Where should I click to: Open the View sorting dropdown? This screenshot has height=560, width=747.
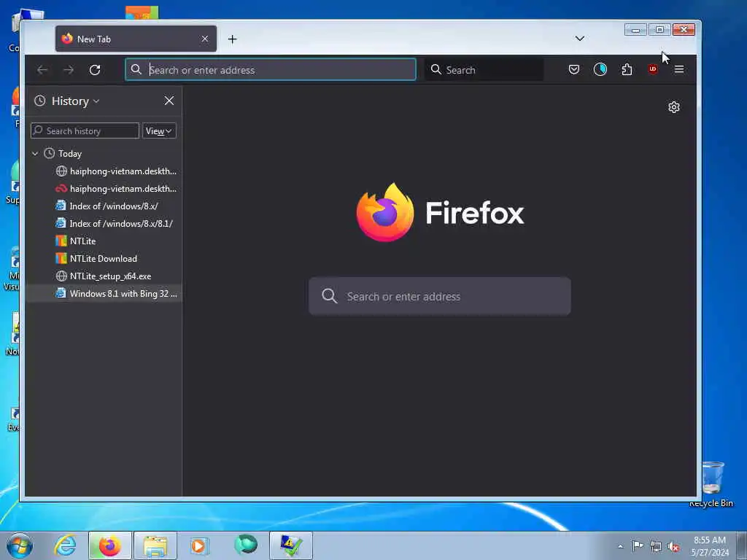pyautogui.click(x=159, y=131)
